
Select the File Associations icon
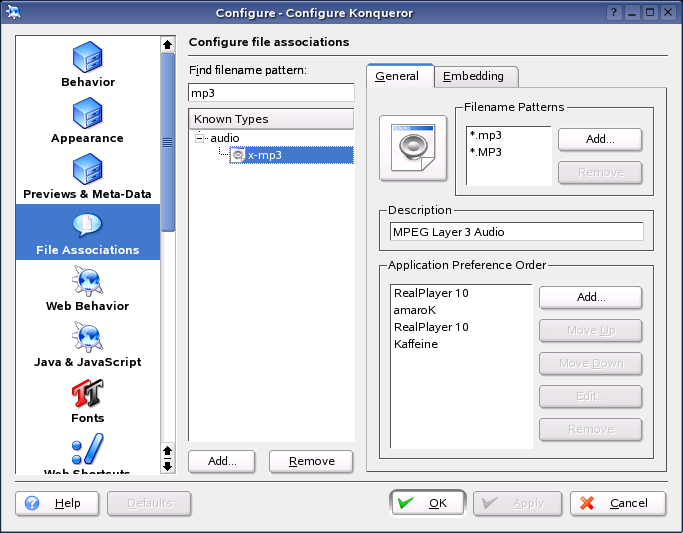tap(88, 232)
